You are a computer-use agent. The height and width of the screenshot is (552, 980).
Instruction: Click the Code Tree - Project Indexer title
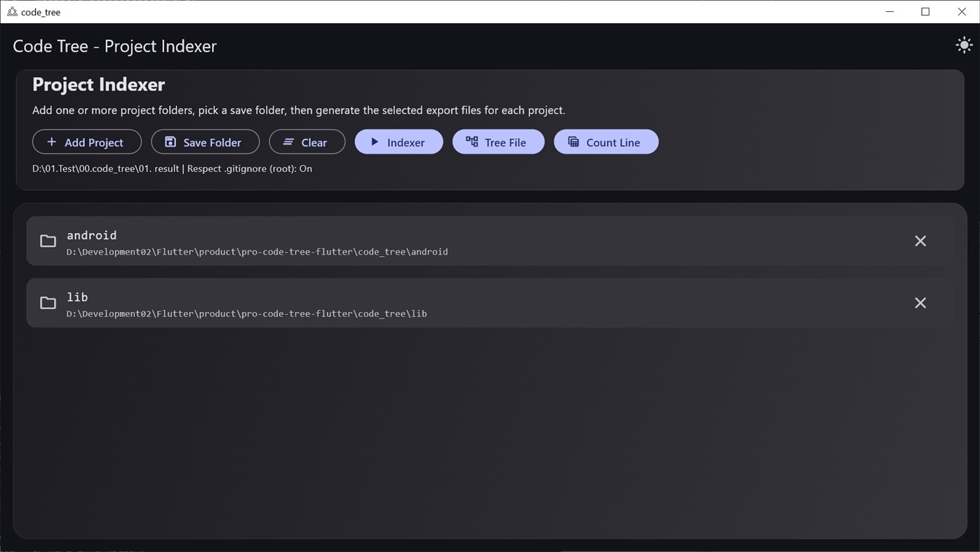click(115, 46)
